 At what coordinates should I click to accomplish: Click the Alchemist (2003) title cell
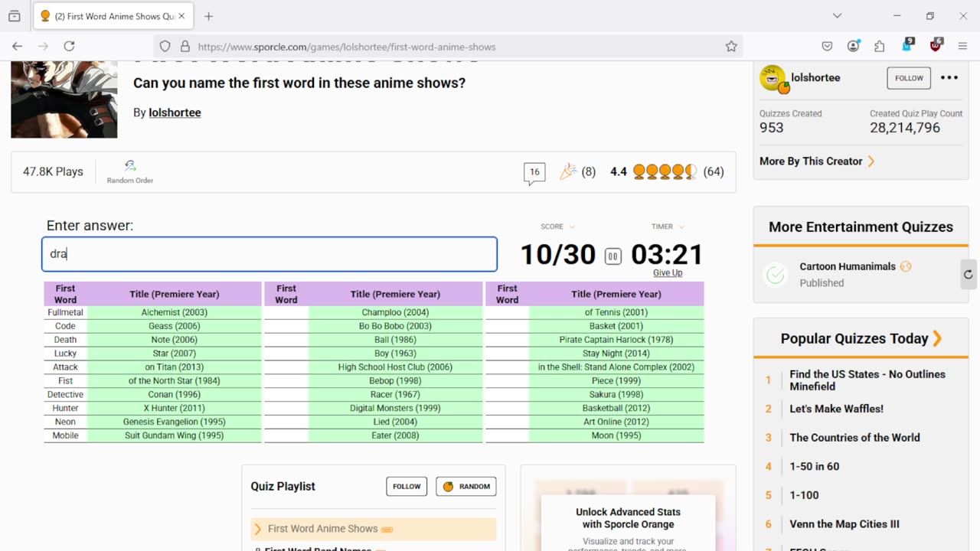pos(175,312)
